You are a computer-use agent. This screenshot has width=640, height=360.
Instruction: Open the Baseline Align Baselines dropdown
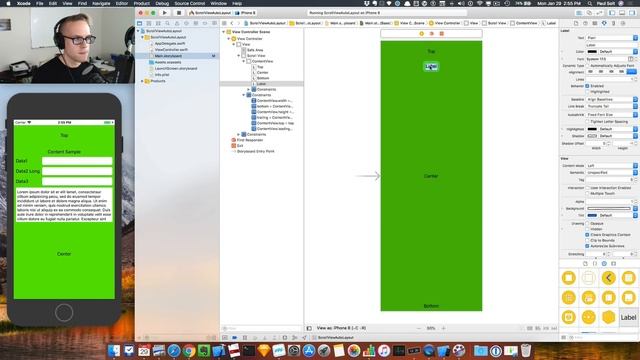click(612, 100)
